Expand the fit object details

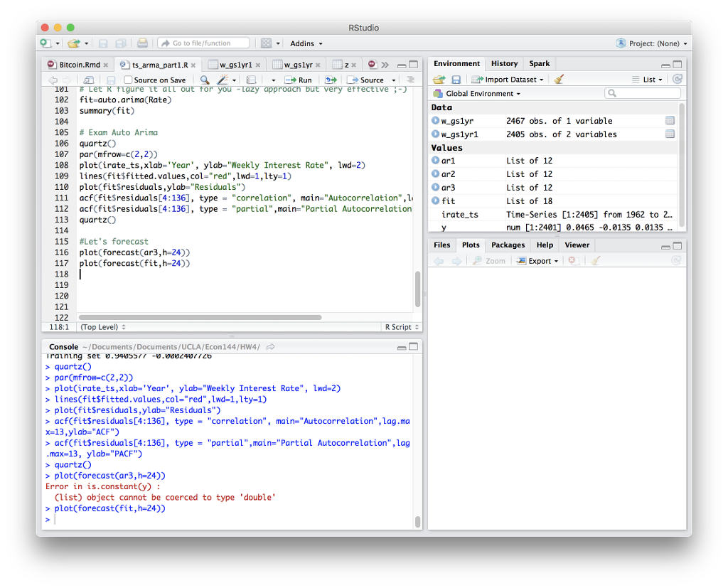pos(435,201)
